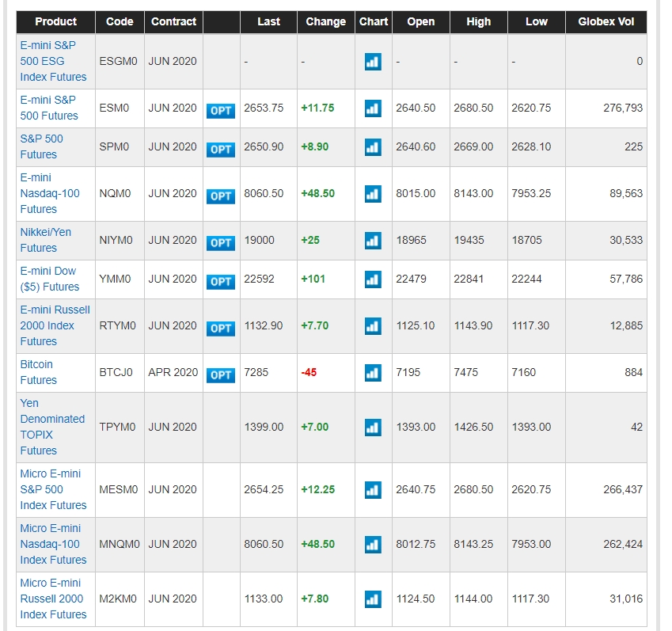Click OPT button for BTCJ0 contract

(221, 375)
